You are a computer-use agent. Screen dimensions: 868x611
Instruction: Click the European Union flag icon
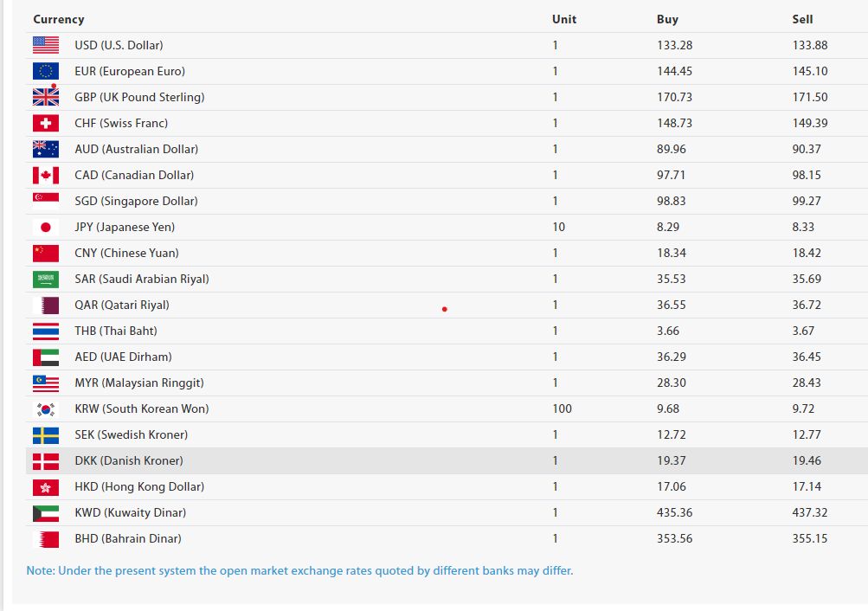coord(46,71)
